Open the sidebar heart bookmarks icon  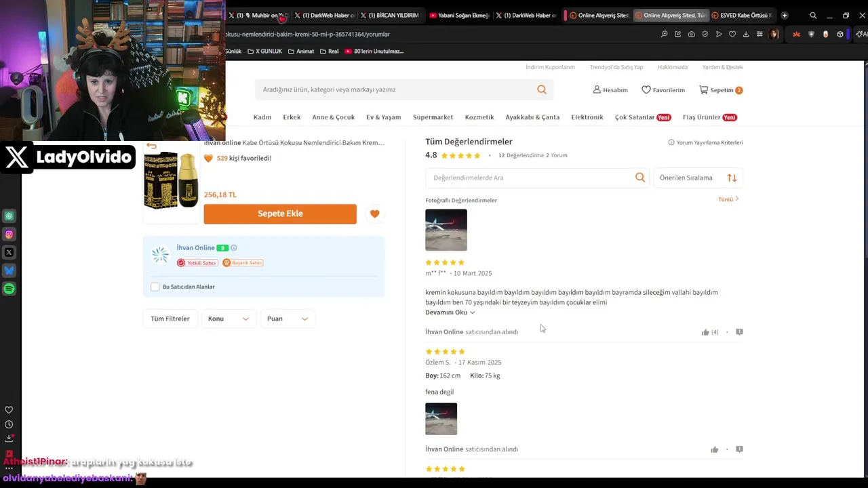(9, 410)
